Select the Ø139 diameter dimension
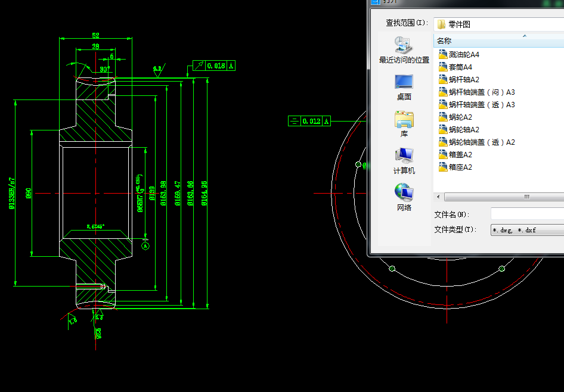The height and width of the screenshot is (392, 564). tap(152, 193)
